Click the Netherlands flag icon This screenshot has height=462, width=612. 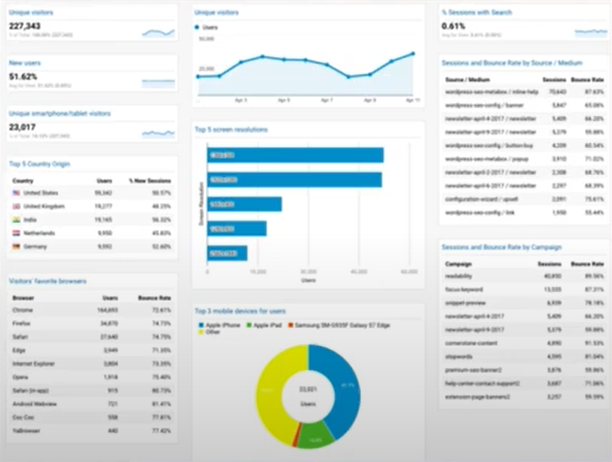pos(16,233)
